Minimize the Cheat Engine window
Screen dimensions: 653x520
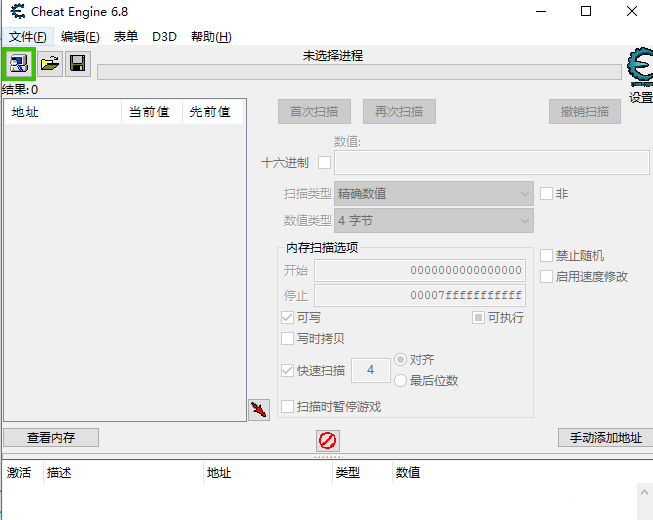(x=541, y=11)
